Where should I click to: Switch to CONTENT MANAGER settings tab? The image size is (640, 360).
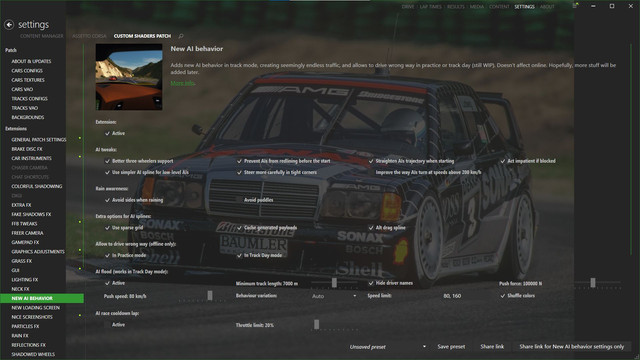click(42, 36)
